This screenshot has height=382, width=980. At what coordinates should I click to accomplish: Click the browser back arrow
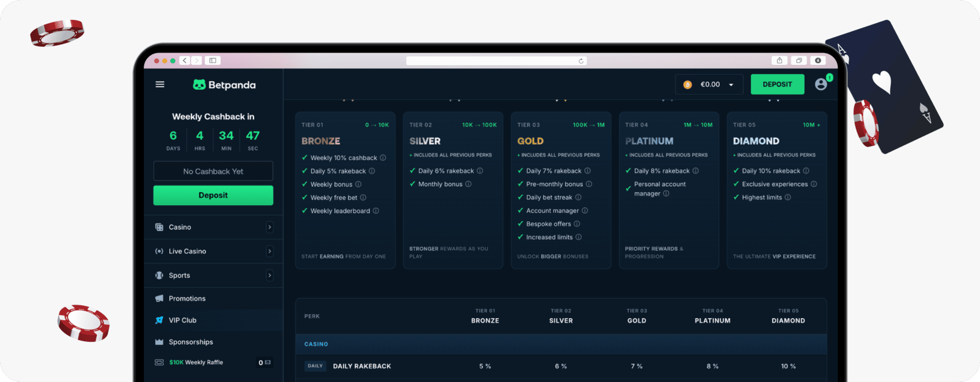[x=185, y=60]
